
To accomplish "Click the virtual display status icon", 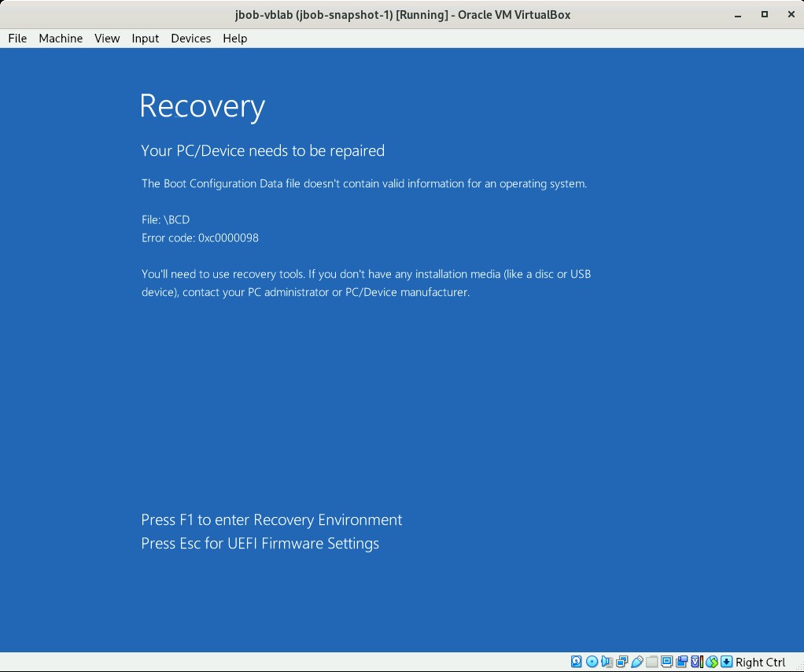I will [x=666, y=662].
